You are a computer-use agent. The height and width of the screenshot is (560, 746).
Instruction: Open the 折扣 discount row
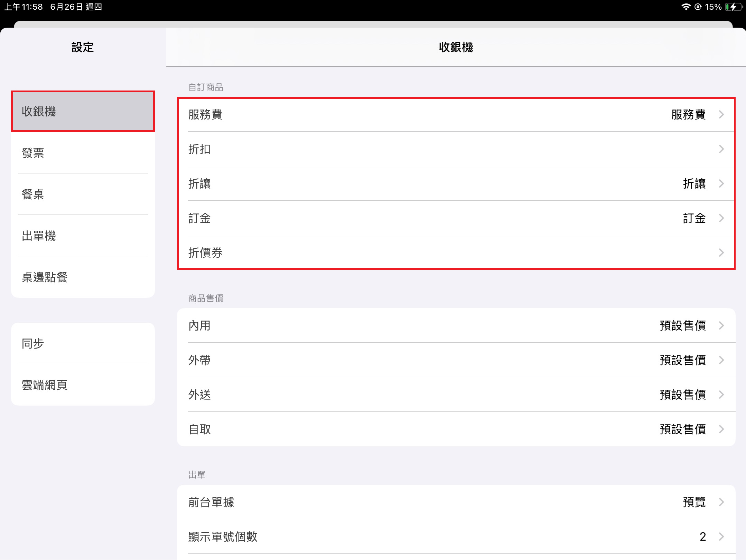456,149
